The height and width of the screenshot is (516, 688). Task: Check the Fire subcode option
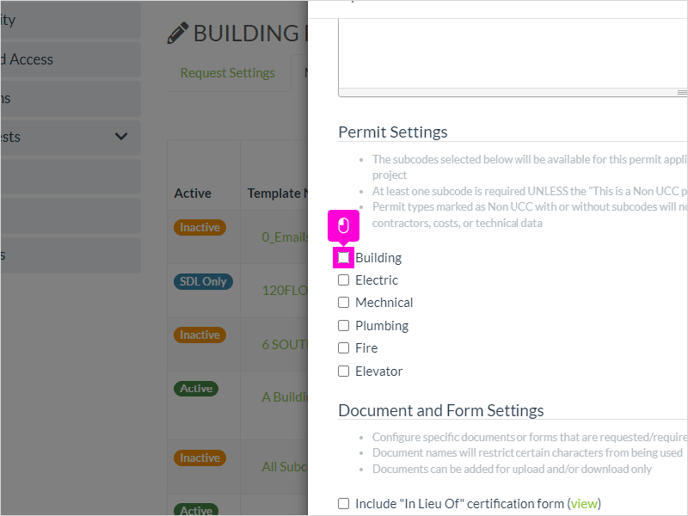point(344,348)
